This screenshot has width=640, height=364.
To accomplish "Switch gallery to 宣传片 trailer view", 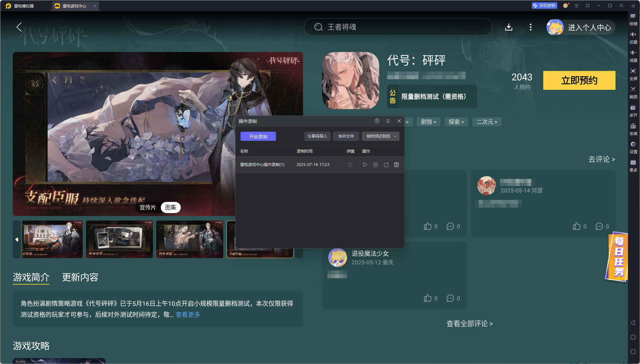I will 148,207.
